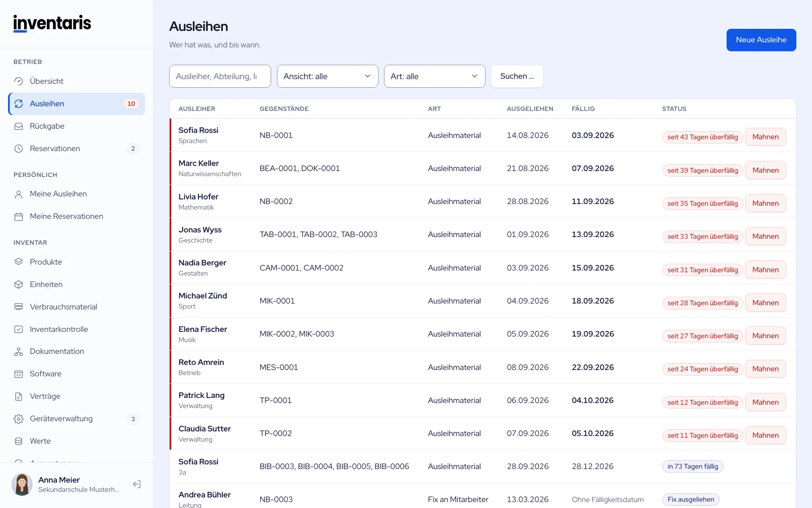
Task: Click the Ausleihen count badge 10
Action: pos(131,104)
